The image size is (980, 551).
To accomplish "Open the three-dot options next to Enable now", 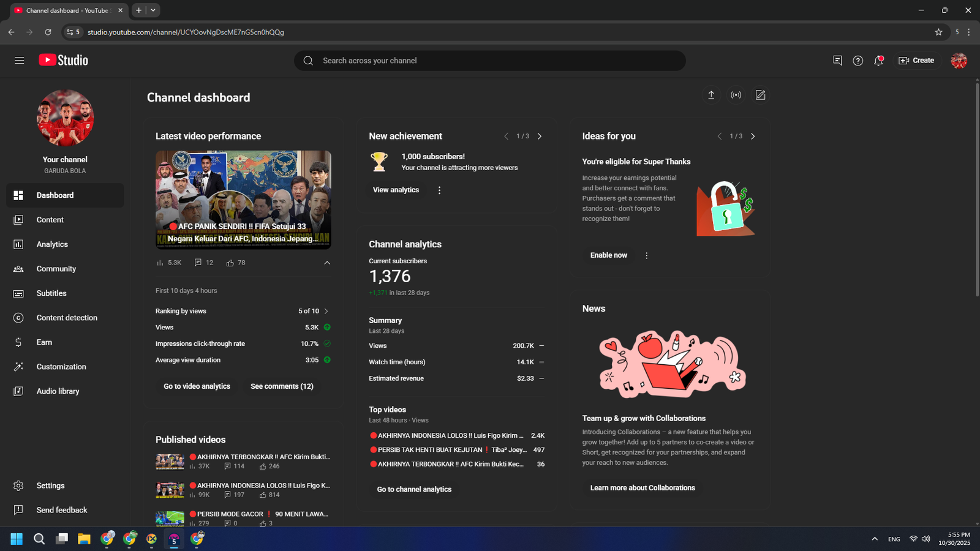I will click(x=646, y=255).
